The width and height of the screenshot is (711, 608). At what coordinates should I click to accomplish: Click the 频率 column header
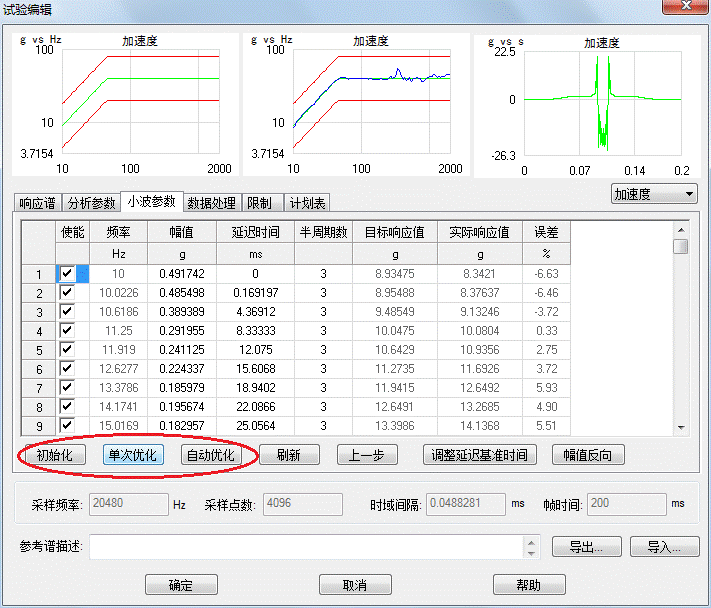tap(118, 232)
